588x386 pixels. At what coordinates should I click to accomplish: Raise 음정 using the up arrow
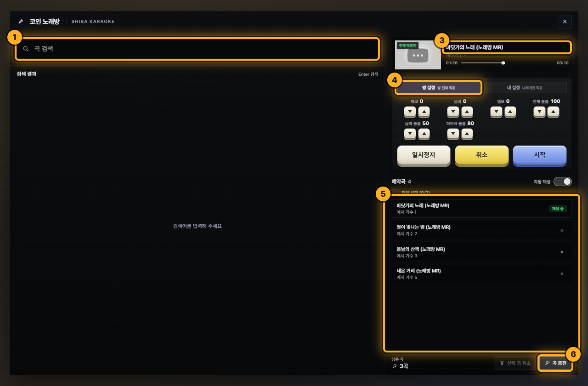click(x=467, y=112)
